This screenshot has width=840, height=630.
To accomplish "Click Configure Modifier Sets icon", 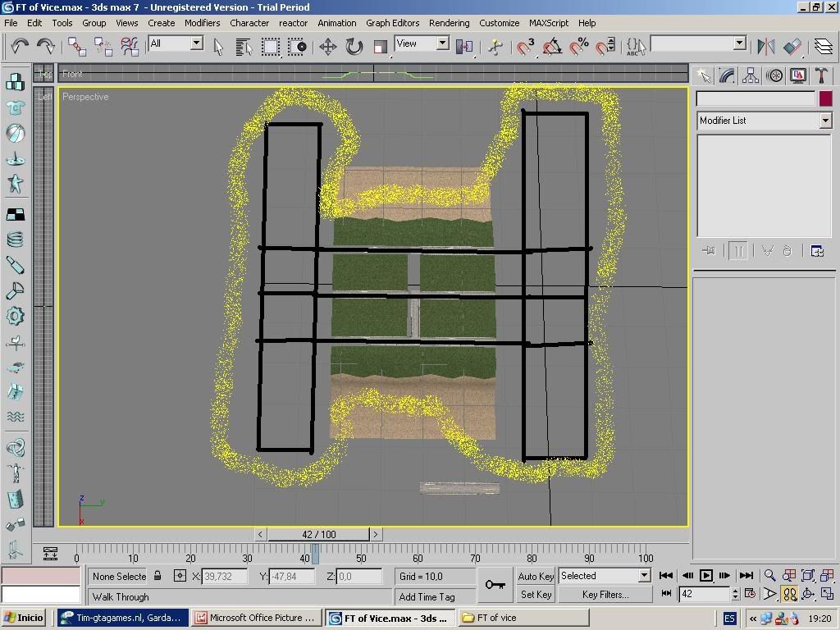I will (817, 251).
